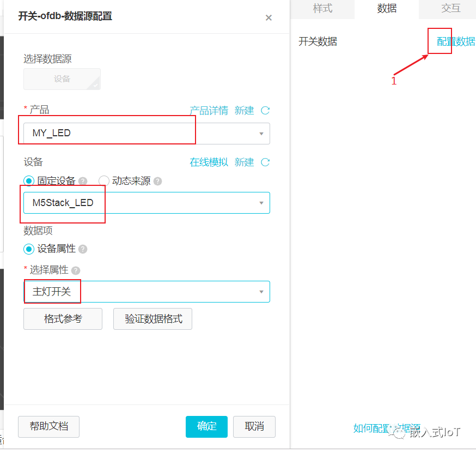
Task: Select the 固定设备 radio button
Action: coord(29,181)
